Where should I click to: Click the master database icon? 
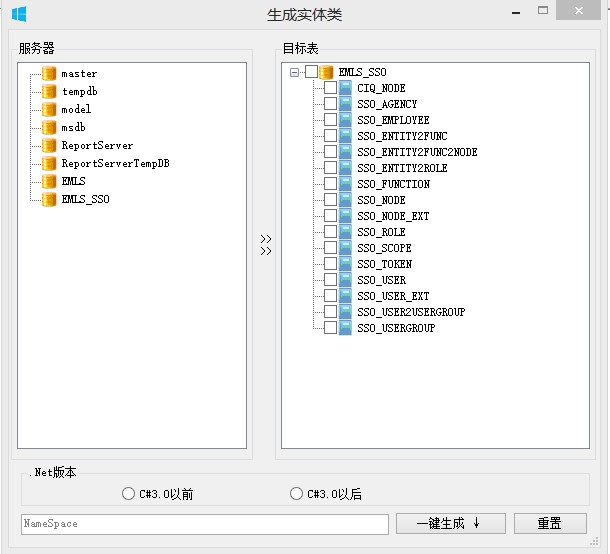click(49, 73)
